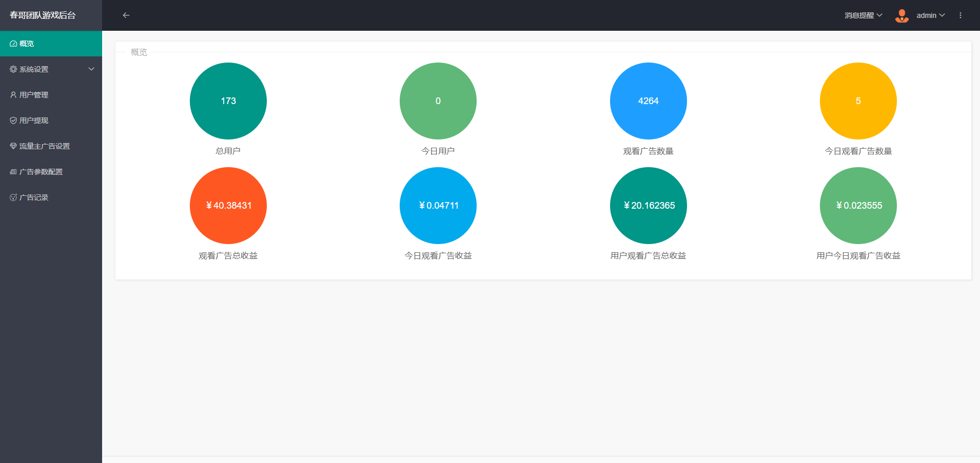Click the 总用户 label
This screenshot has width=980, height=463.
228,151
